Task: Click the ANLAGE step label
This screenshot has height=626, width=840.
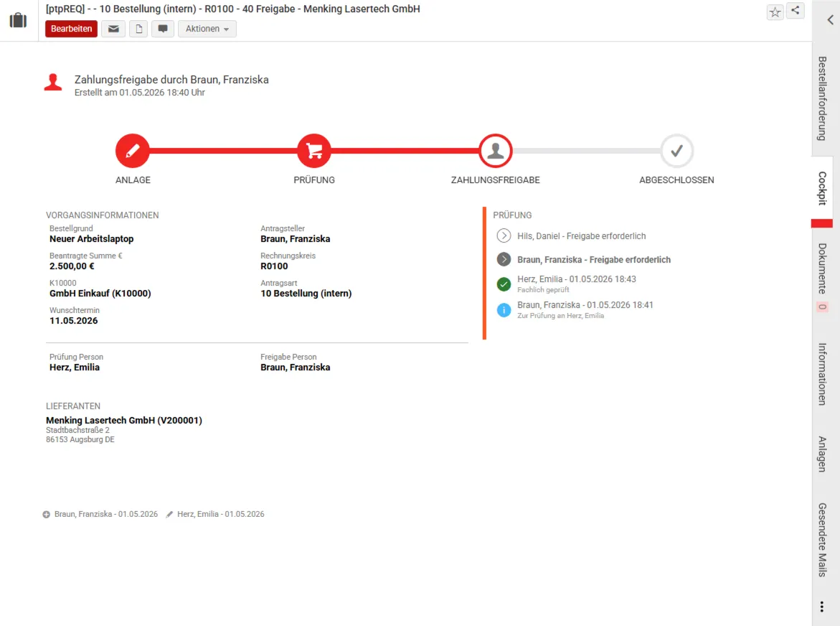Action: tap(133, 180)
